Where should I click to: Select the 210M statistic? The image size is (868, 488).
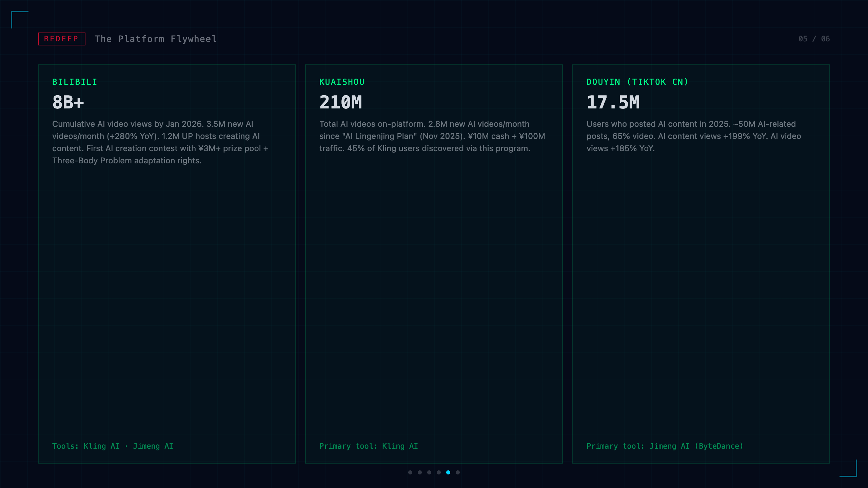tap(341, 102)
